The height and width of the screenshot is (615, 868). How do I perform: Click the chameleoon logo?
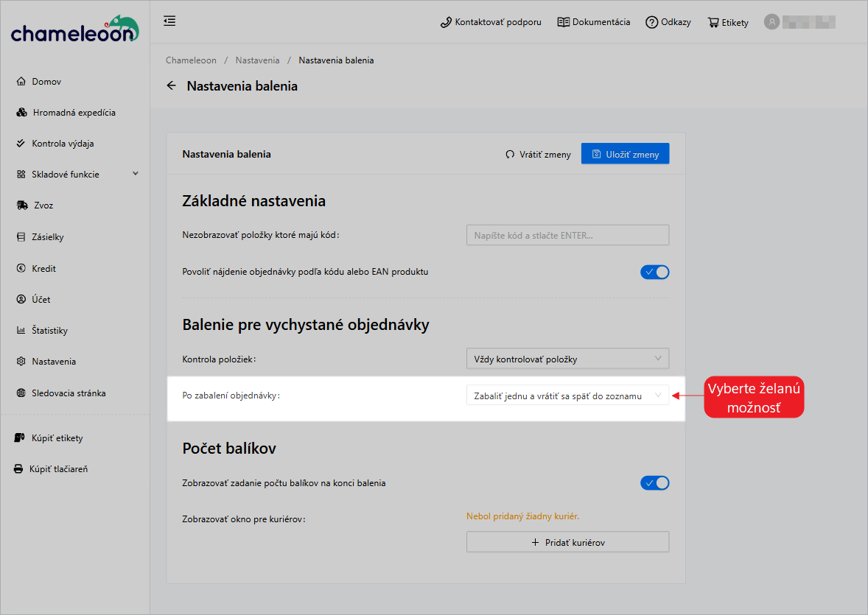tap(74, 29)
